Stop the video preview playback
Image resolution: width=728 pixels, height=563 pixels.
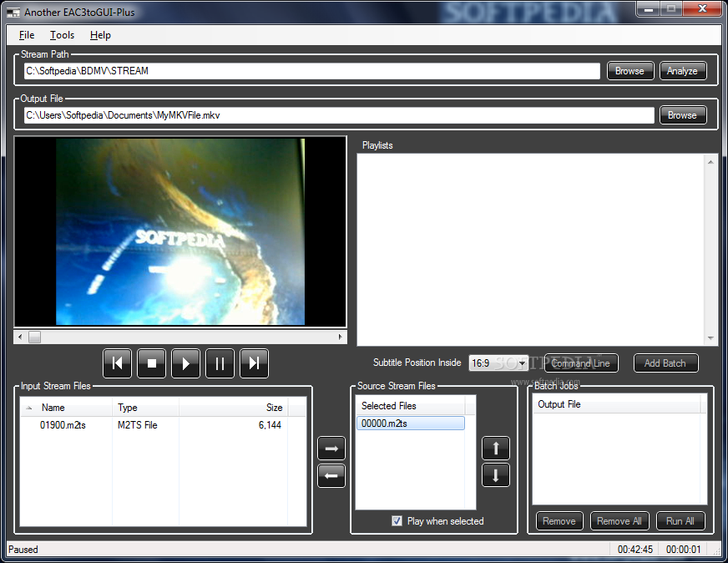[151, 363]
